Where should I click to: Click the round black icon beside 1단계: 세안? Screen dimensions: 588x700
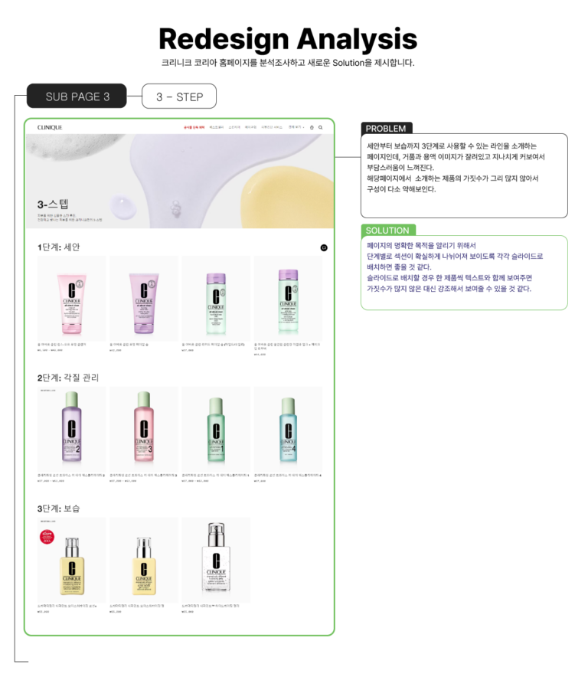324,247
